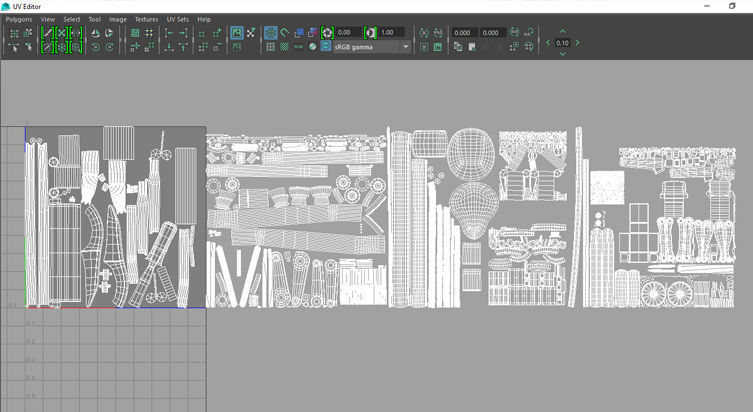Toggle alpha channel display sphere icon

(x=313, y=47)
